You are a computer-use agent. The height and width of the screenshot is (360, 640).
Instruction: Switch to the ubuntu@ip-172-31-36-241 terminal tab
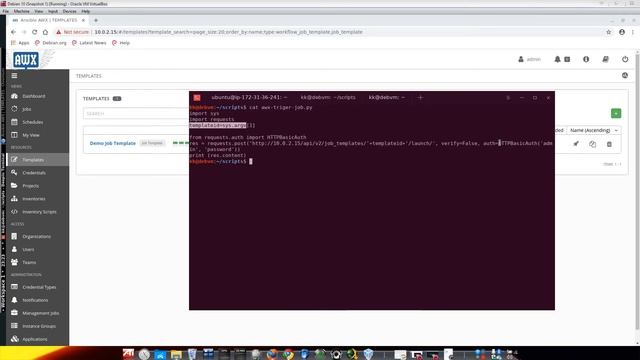coord(249,98)
